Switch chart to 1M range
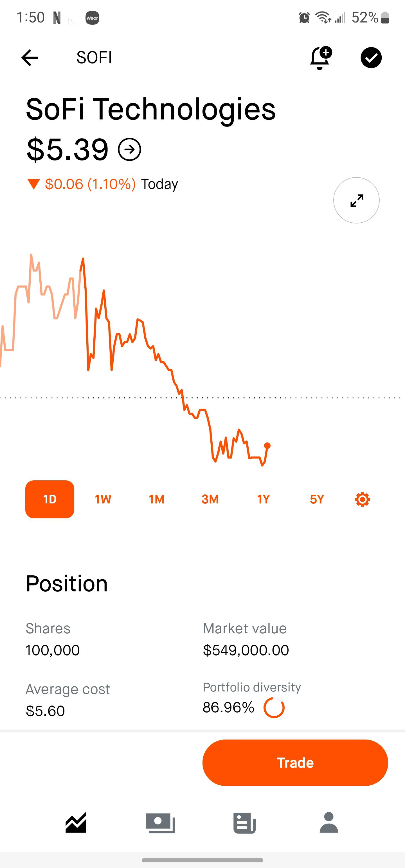 [x=156, y=499]
